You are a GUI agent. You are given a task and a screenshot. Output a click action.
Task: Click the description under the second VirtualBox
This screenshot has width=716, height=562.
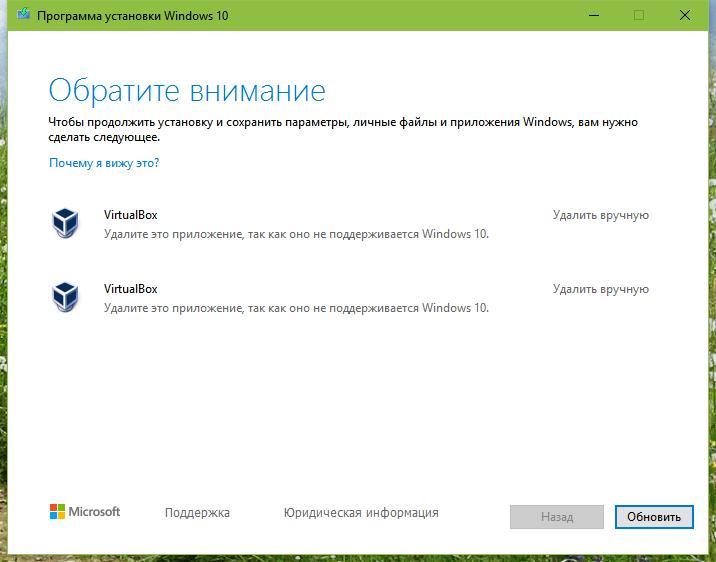[296, 308]
